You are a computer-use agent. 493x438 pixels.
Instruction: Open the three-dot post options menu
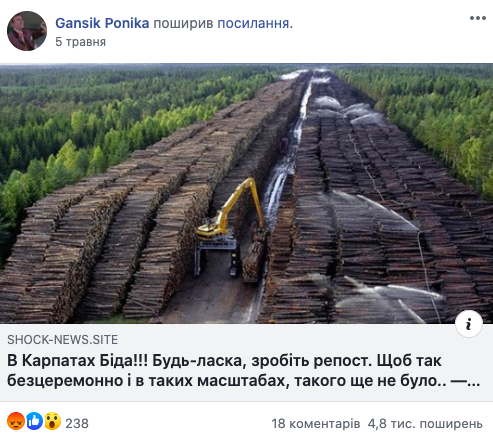coord(478,18)
